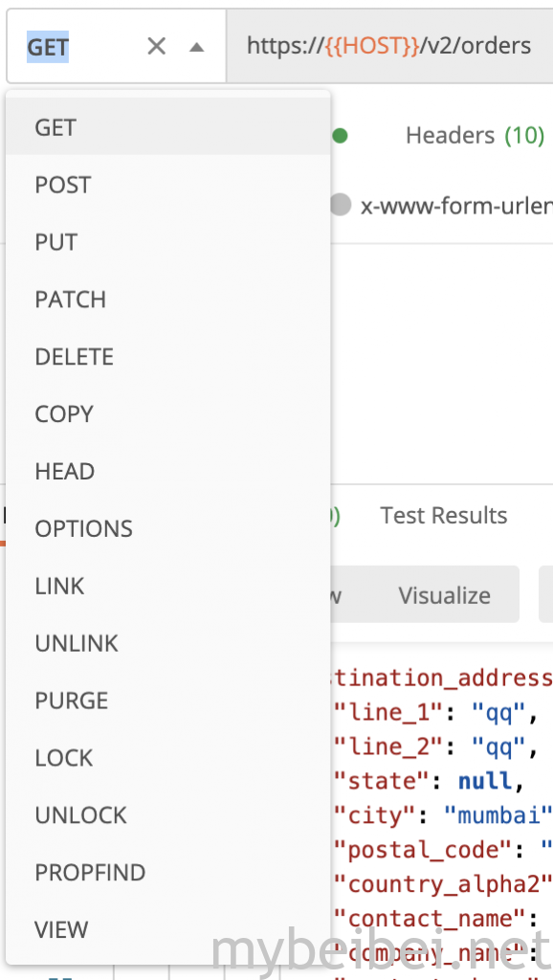Select PURGE request method

click(168, 701)
